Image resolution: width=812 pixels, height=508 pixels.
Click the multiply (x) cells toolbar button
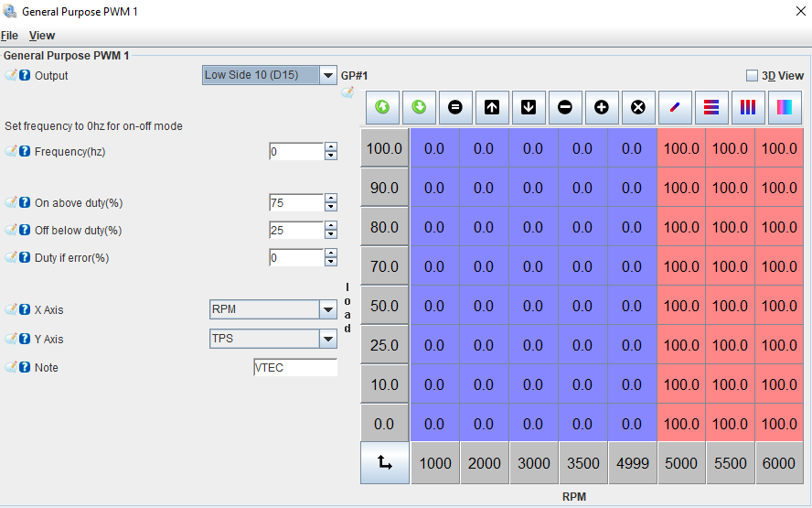pos(638,107)
